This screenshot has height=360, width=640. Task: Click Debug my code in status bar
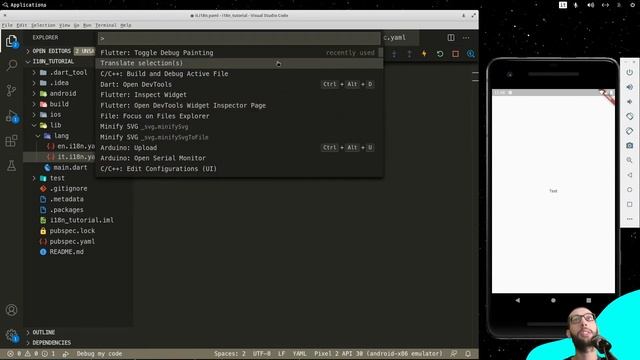[x=99, y=353]
